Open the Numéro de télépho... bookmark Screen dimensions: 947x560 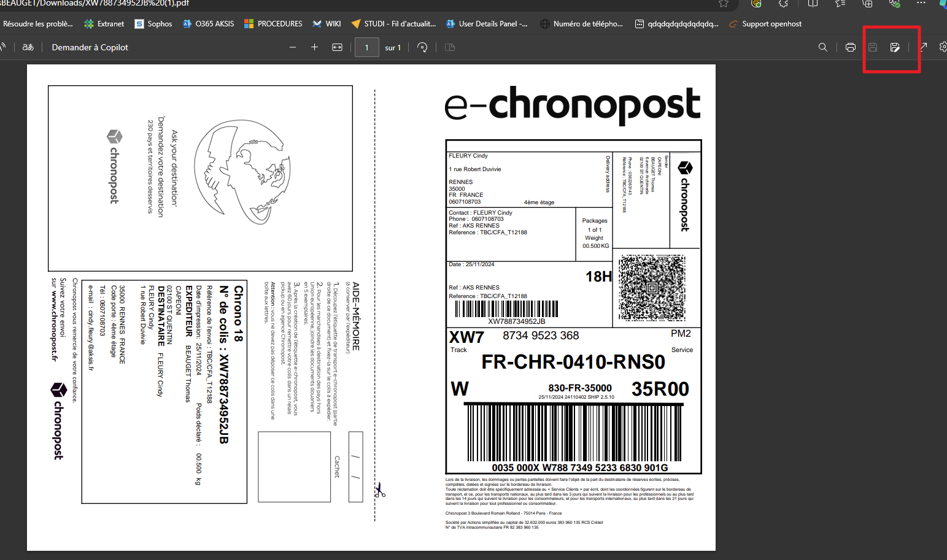click(581, 24)
